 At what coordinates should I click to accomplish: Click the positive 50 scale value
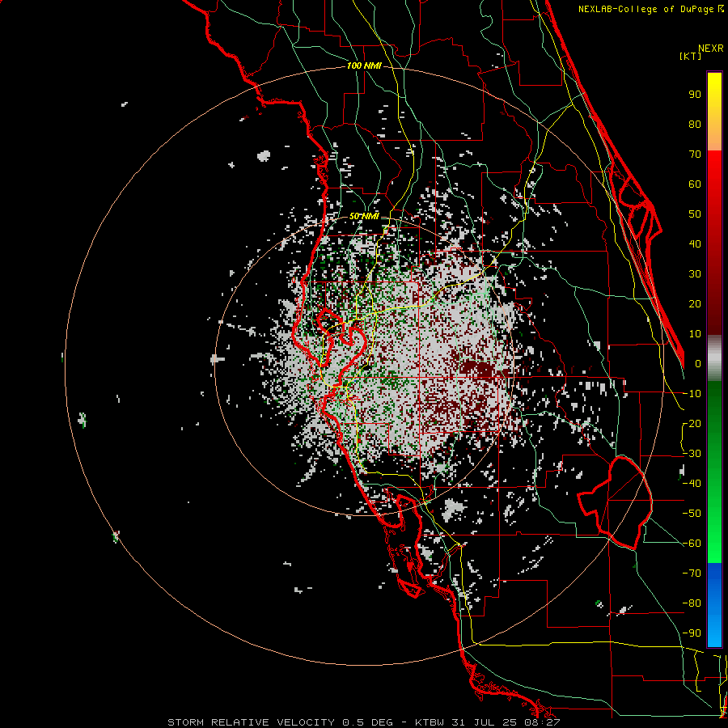[x=695, y=214]
